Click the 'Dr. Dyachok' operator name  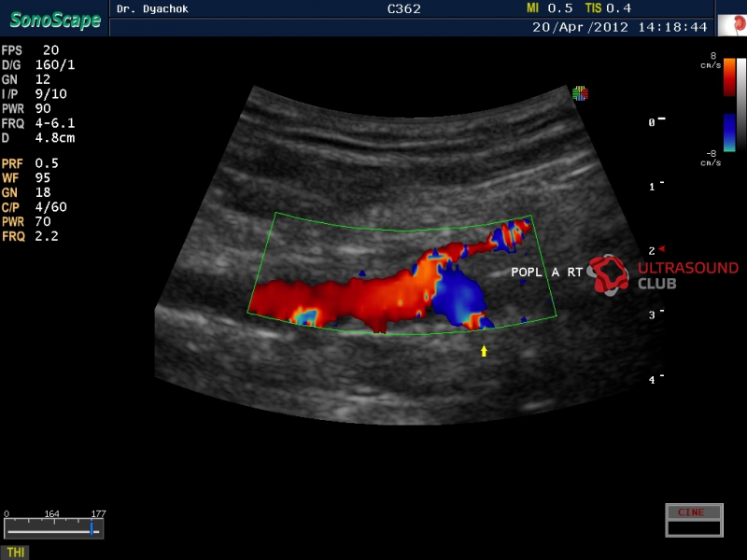[152, 8]
